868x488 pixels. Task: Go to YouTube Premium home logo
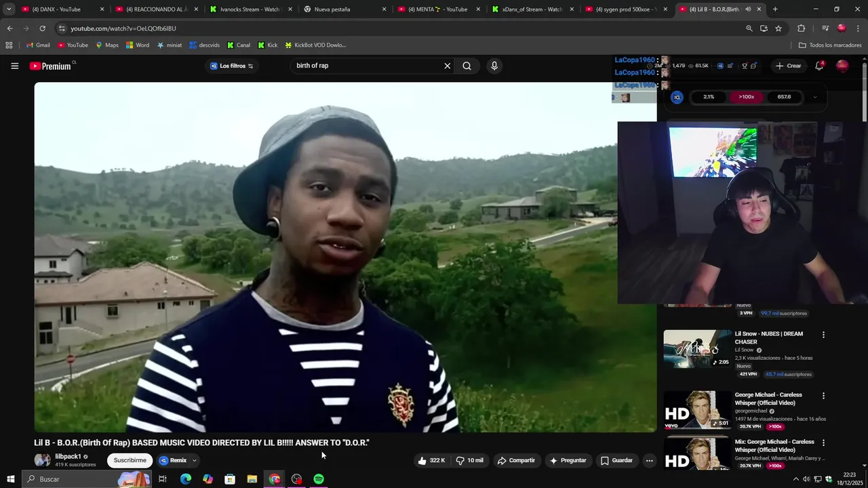pyautogui.click(x=51, y=66)
